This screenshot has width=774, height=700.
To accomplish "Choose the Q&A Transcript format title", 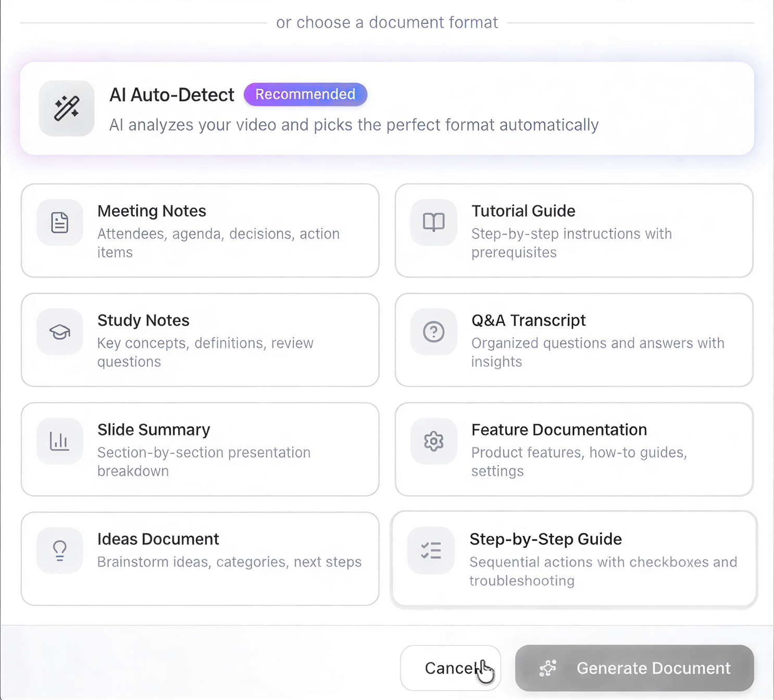I will click(528, 320).
